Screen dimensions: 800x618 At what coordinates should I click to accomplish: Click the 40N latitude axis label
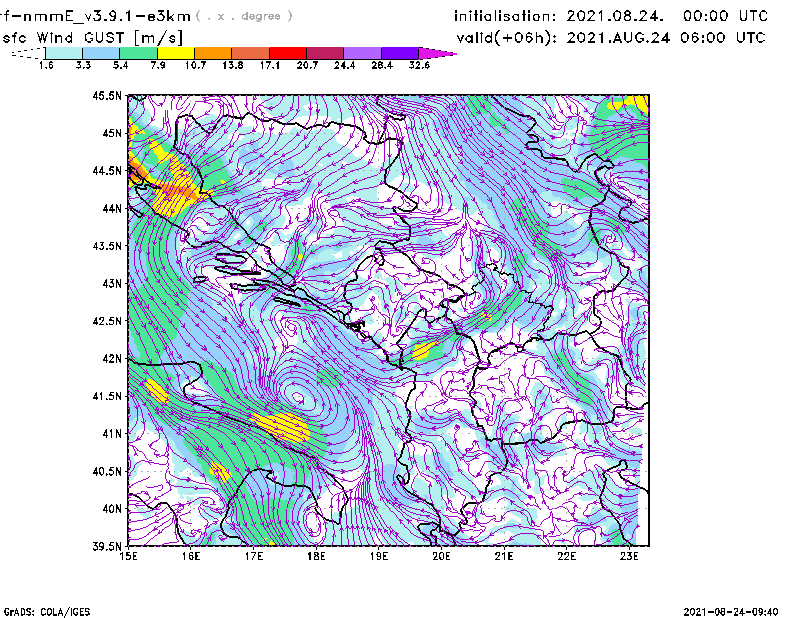tap(112, 508)
